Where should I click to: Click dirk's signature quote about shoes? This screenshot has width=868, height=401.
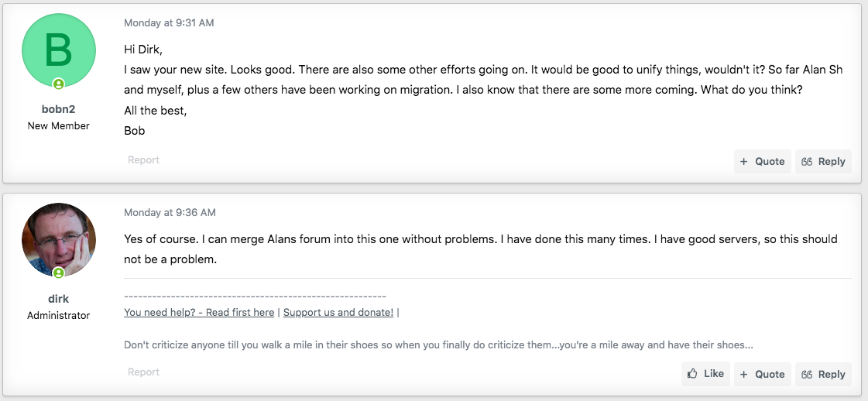pyautogui.click(x=438, y=344)
